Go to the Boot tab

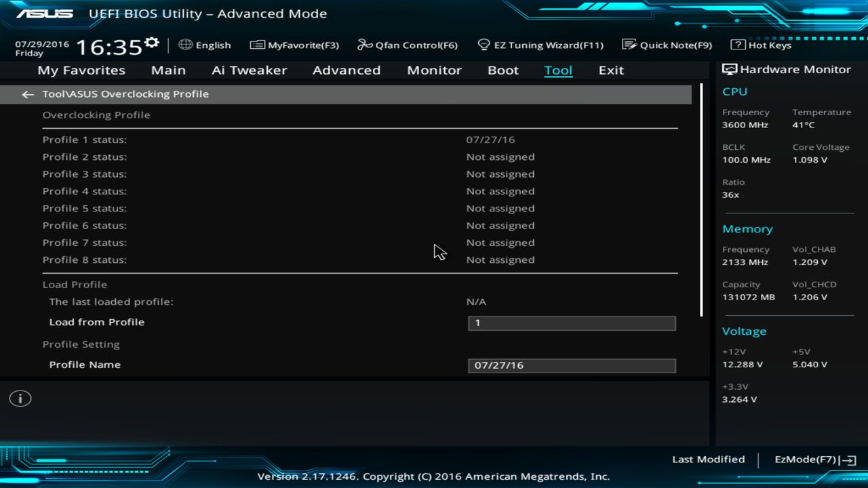point(502,70)
